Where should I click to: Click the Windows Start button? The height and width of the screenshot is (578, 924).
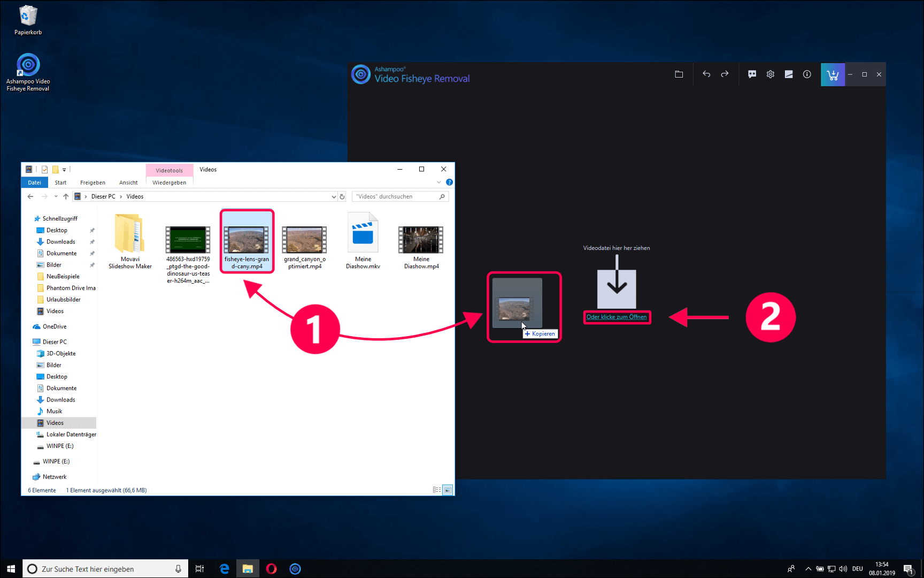(x=11, y=568)
